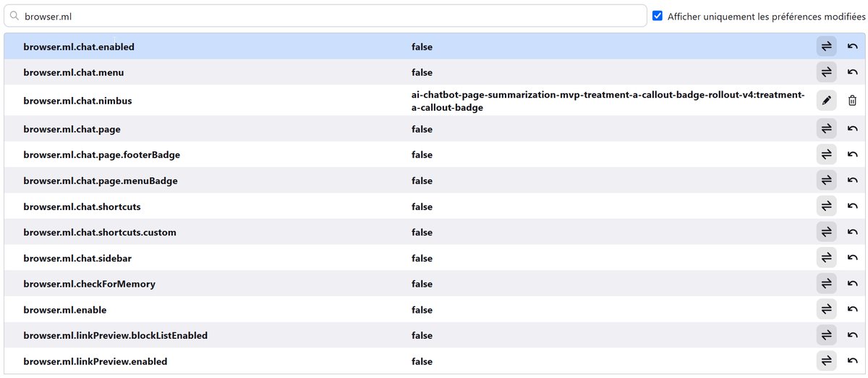This screenshot has height=378, width=868.
Task: Edit browser.ml.chat.nimbus value with pencil
Action: pos(827,101)
